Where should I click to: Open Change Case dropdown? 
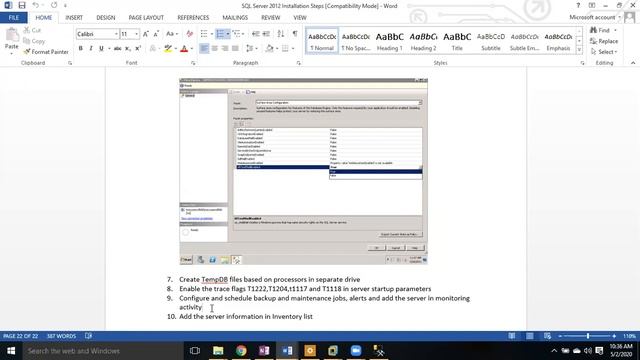[172, 34]
